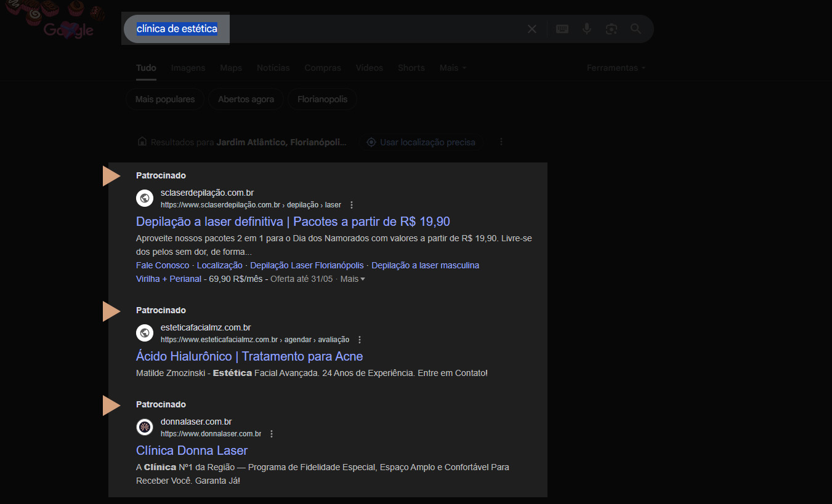Click inside the search text field

(370, 29)
